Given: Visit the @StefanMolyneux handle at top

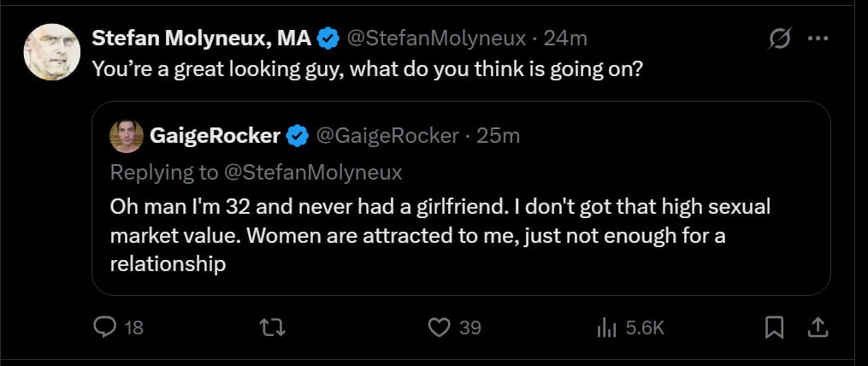Looking at the screenshot, I should [435, 38].
